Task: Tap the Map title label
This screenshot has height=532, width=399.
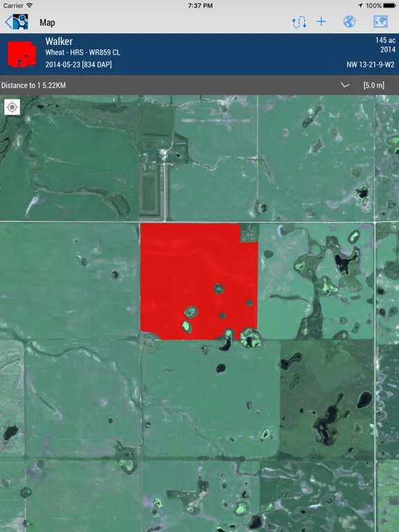Action: tap(47, 22)
